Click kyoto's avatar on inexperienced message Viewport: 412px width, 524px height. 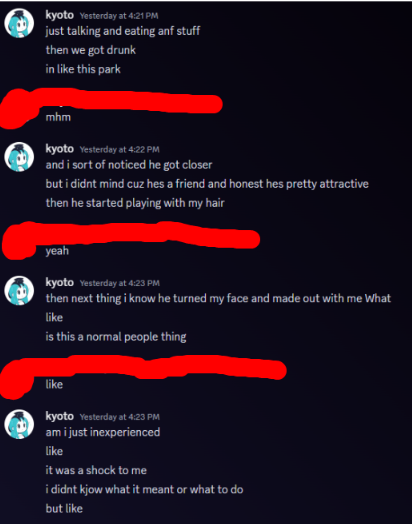(x=19, y=424)
